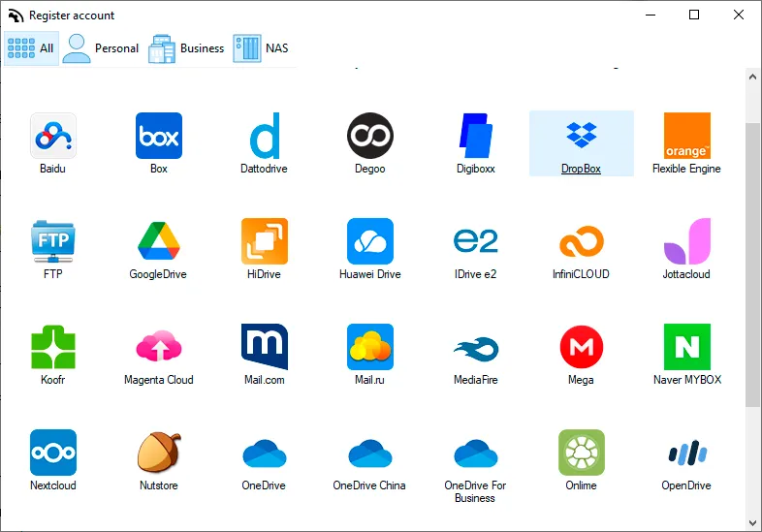
Task: Show only NAS providers
Action: click(x=261, y=48)
